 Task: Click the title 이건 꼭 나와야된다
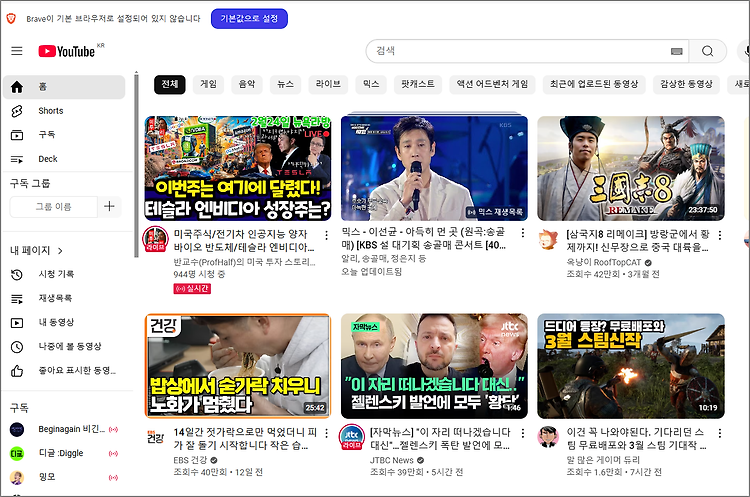tap(637, 439)
